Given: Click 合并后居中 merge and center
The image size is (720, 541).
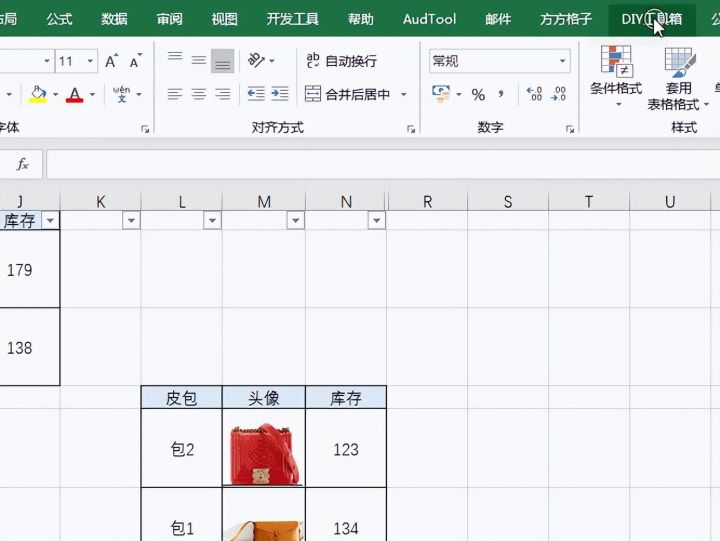Looking at the screenshot, I should (x=348, y=94).
